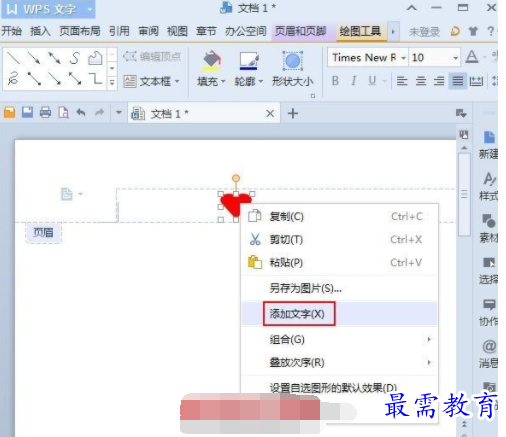Click the Shape Size (形状大小) button

point(292,69)
